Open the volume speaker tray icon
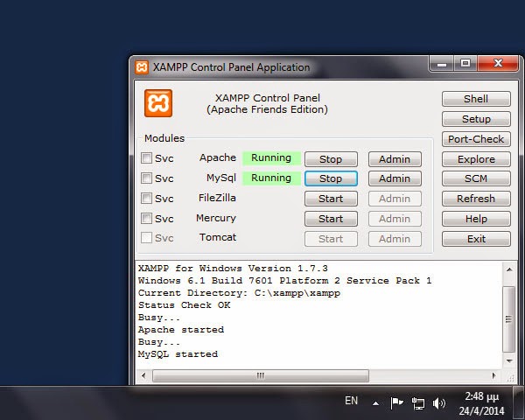525x420 pixels. 438,403
